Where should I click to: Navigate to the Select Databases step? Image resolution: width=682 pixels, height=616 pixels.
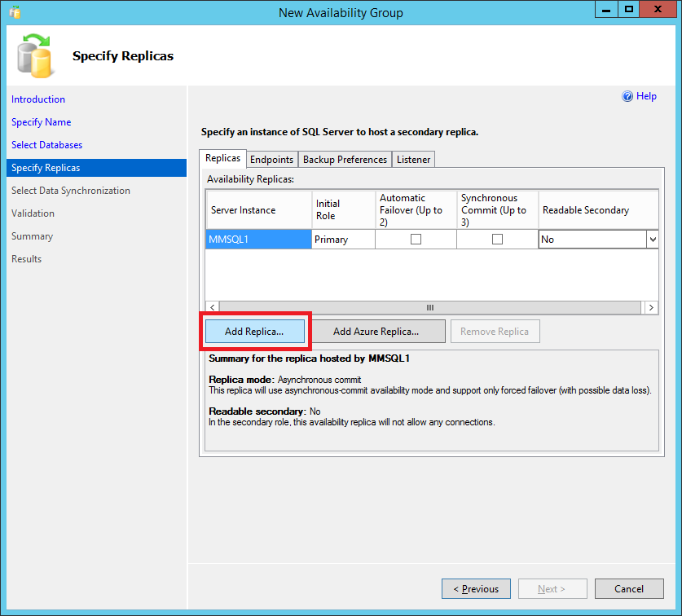pos(46,145)
